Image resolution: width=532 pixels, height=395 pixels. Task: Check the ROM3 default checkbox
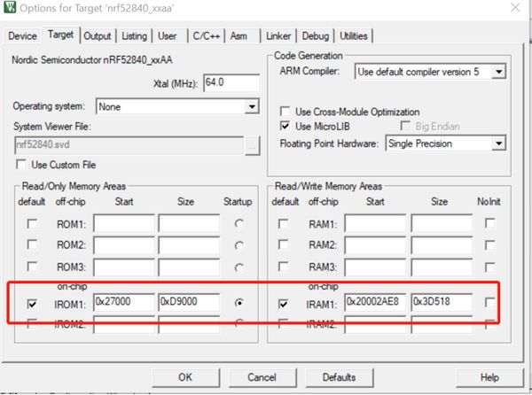pyautogui.click(x=32, y=267)
